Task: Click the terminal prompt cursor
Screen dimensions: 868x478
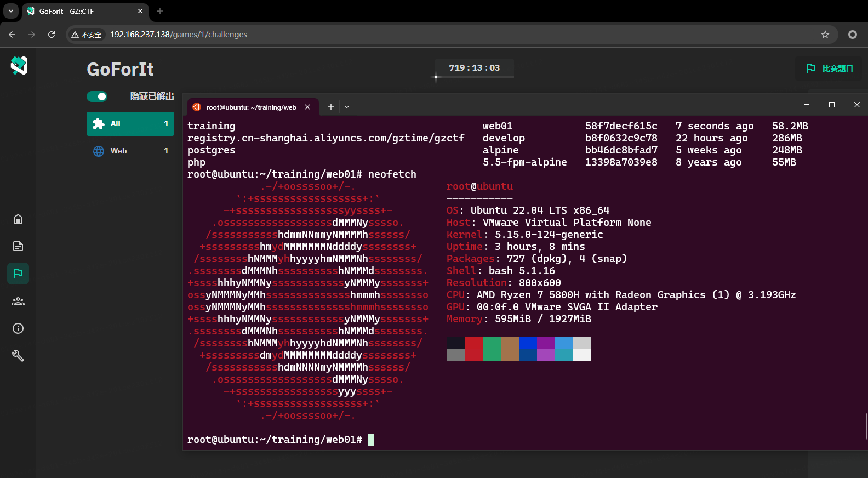Action: 371,440
